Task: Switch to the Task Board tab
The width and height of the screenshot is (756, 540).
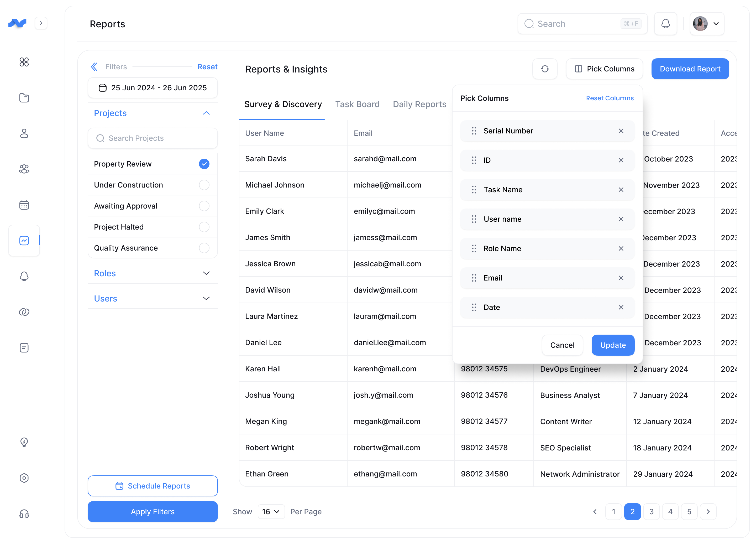Action: [357, 105]
